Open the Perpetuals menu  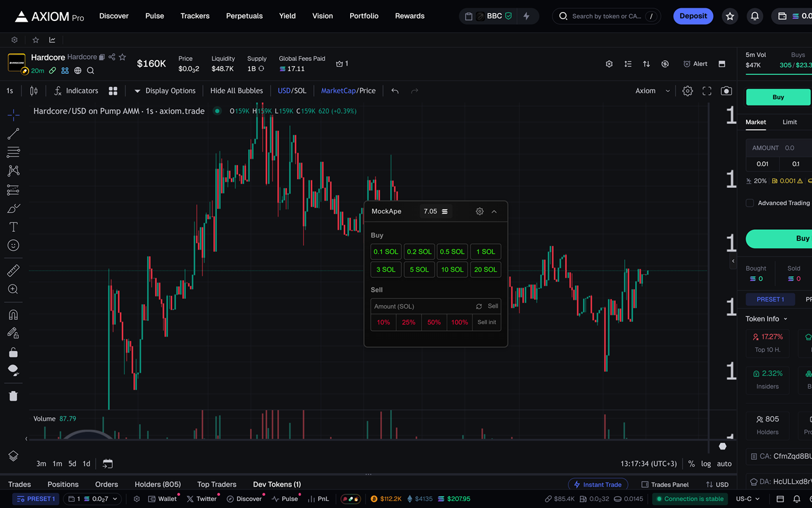(244, 16)
